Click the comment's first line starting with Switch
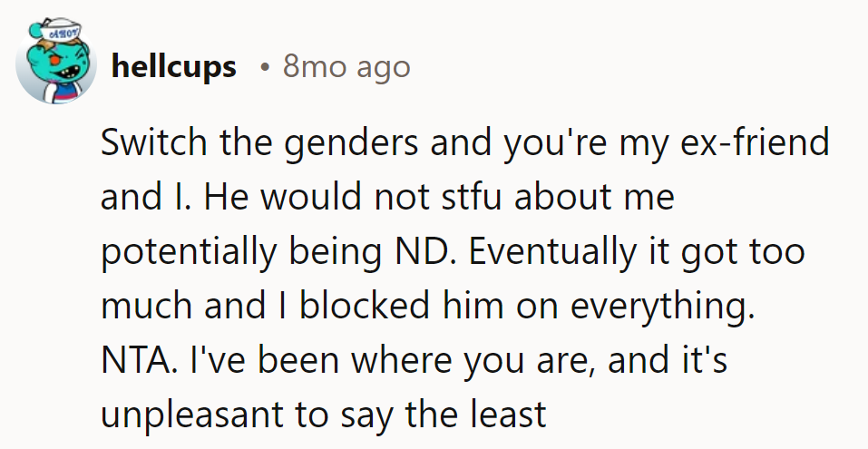Viewport: 868px width, 449px height. point(464,143)
